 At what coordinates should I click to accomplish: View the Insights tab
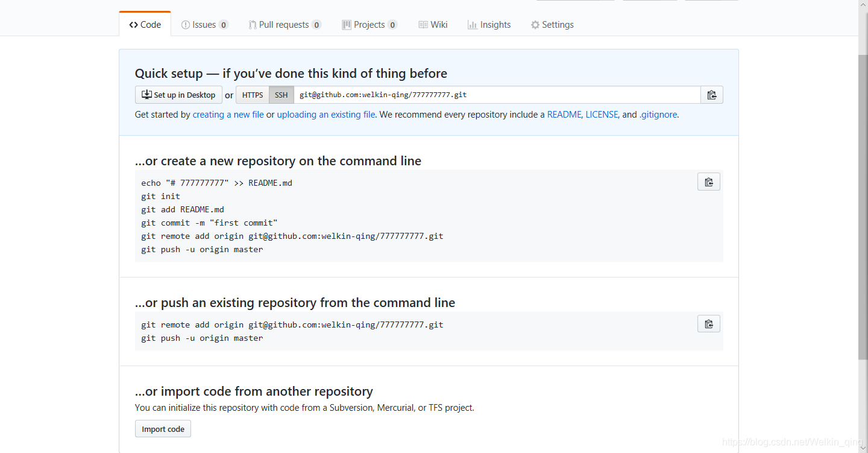tap(489, 25)
